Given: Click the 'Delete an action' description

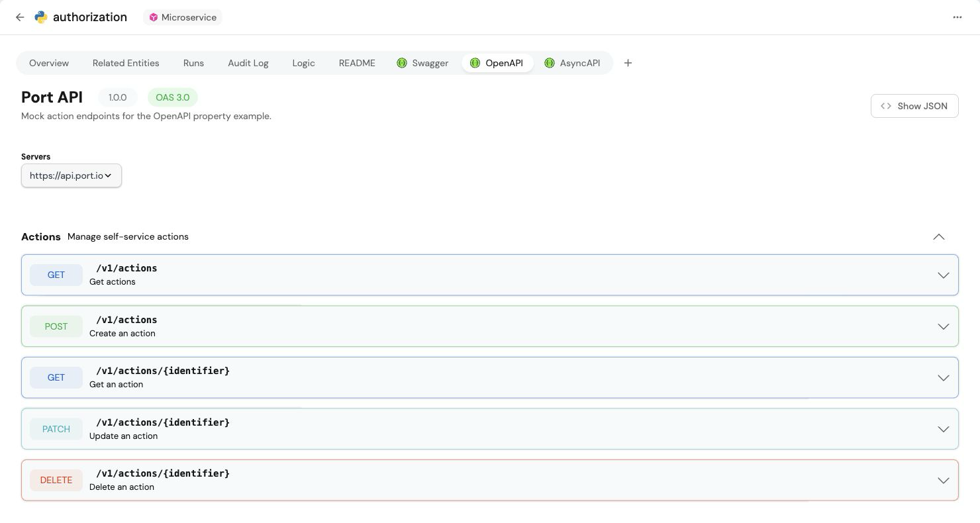Looking at the screenshot, I should click(x=122, y=487).
